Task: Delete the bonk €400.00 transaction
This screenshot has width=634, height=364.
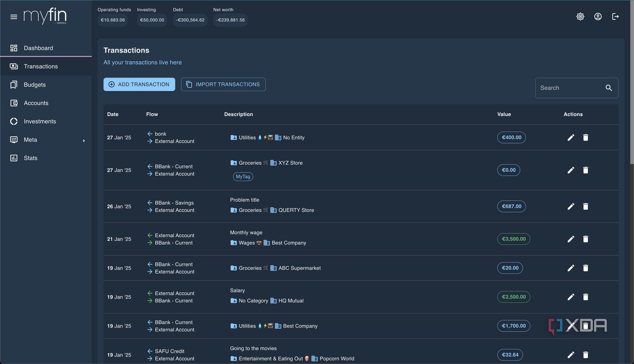Action: pyautogui.click(x=586, y=138)
